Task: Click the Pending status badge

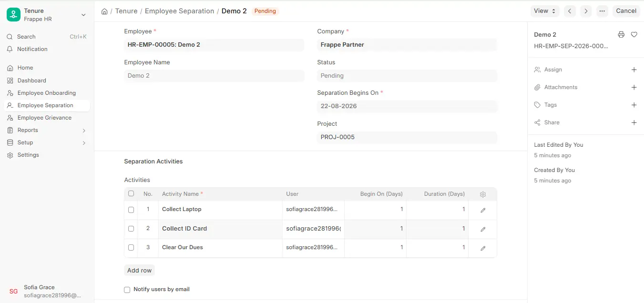Action: click(265, 11)
